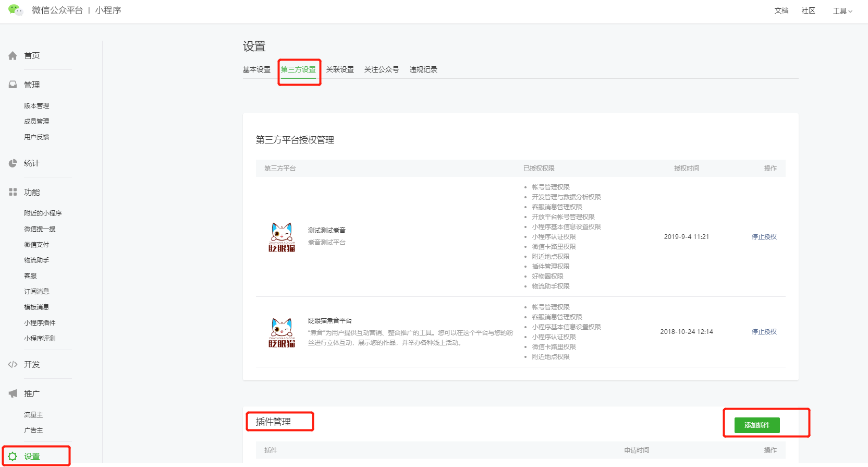Click the megaphone icon beside 推广

coord(13,393)
